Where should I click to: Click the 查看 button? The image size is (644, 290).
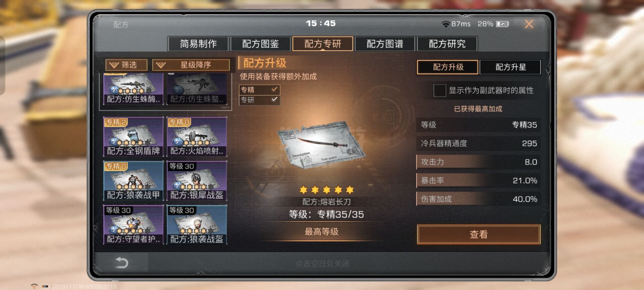479,234
